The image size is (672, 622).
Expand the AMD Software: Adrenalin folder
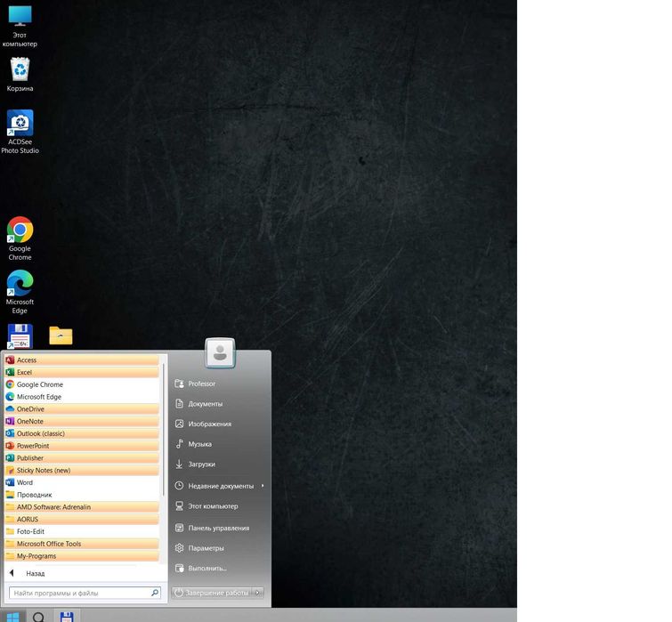(x=81, y=507)
